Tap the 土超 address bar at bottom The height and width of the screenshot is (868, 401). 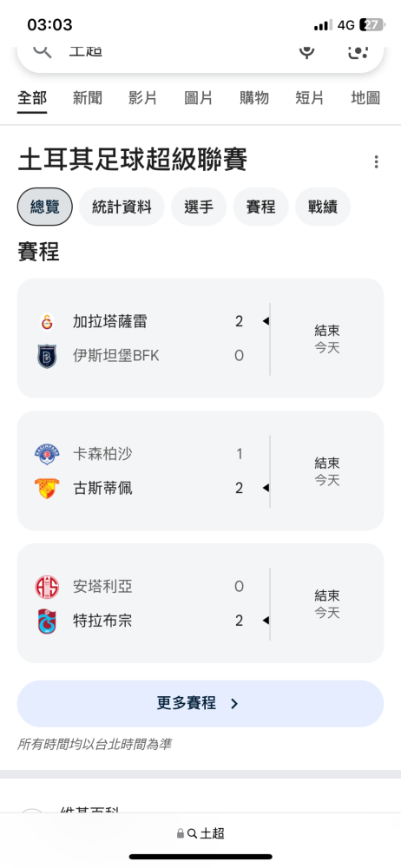point(200,833)
